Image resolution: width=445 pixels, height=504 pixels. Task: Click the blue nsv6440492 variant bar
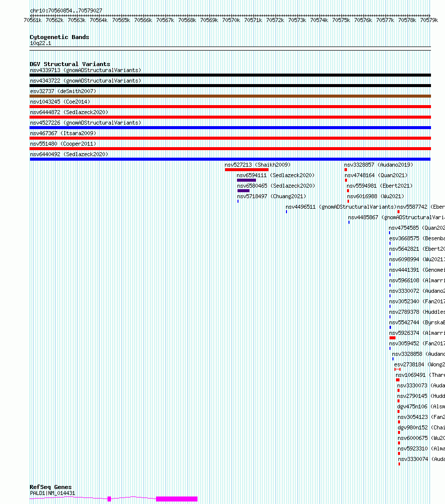point(230,159)
